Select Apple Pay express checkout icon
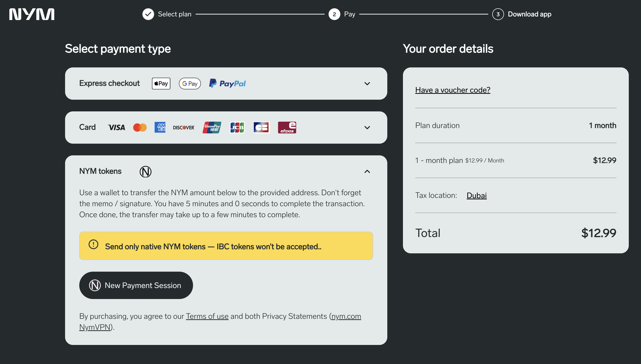641x364 pixels. pos(161,83)
